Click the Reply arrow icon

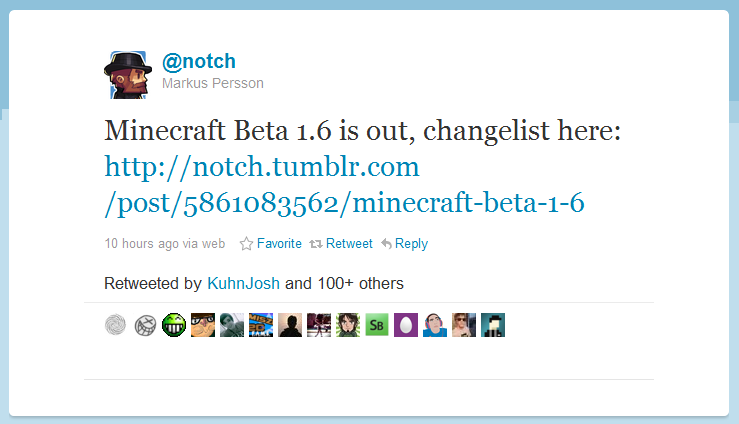[386, 243]
